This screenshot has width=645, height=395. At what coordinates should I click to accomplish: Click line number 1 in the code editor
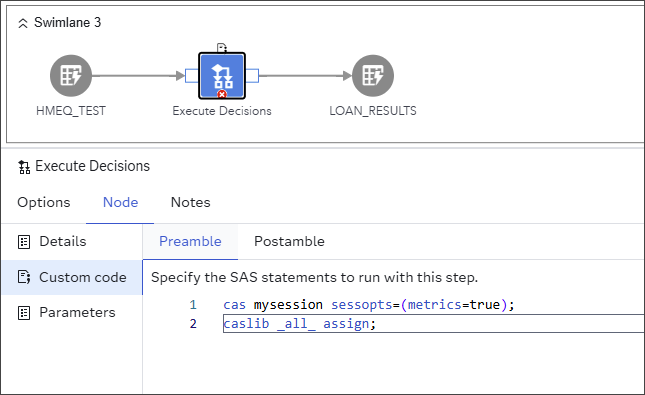coord(193,305)
